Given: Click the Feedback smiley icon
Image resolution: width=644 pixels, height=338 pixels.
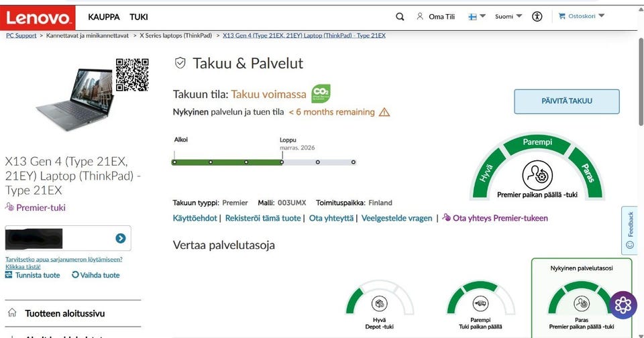Looking at the screenshot, I should (x=630, y=245).
